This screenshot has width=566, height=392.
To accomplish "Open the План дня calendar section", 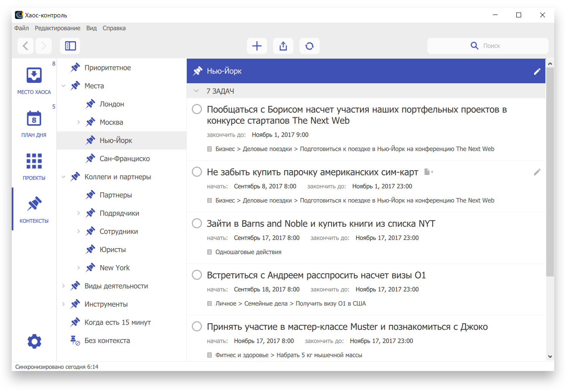I will (34, 124).
